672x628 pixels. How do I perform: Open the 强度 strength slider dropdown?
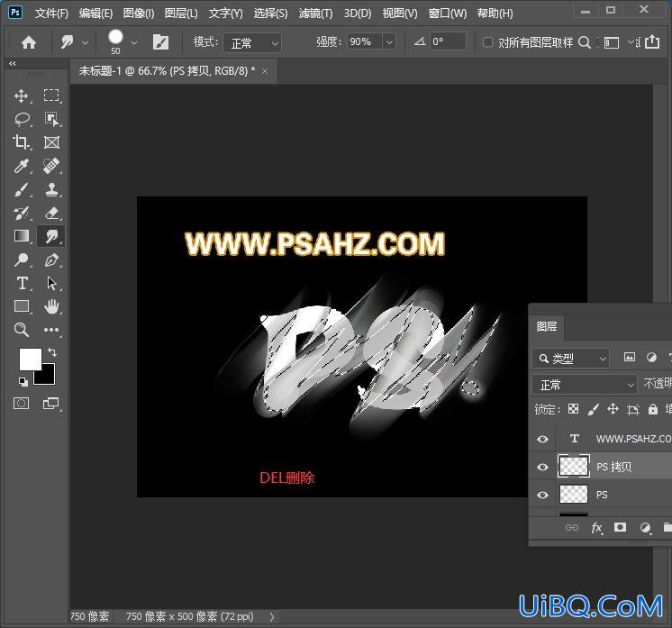coord(389,42)
